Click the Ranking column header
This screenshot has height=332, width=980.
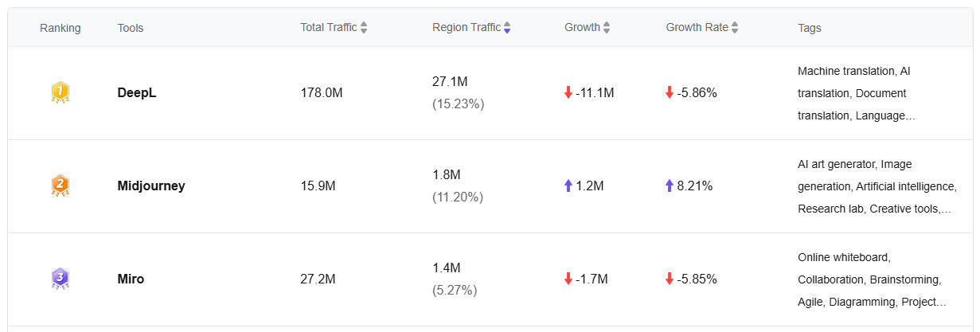tap(61, 28)
